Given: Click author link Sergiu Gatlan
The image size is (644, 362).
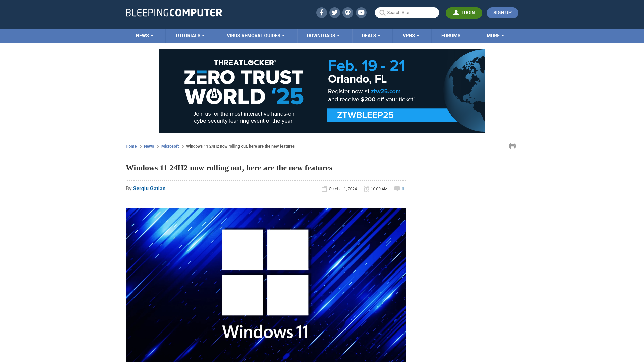Looking at the screenshot, I should pos(149,188).
